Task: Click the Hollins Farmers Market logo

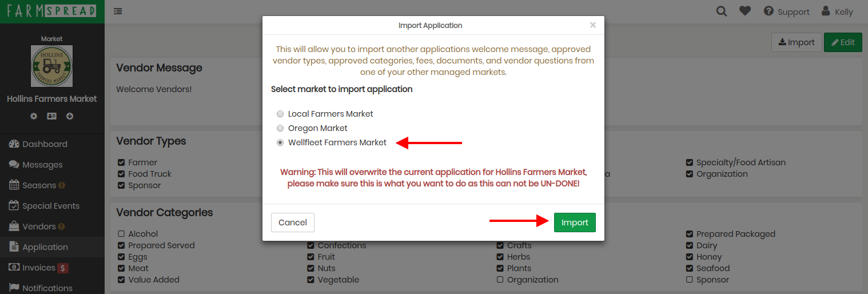Action: pos(52,66)
